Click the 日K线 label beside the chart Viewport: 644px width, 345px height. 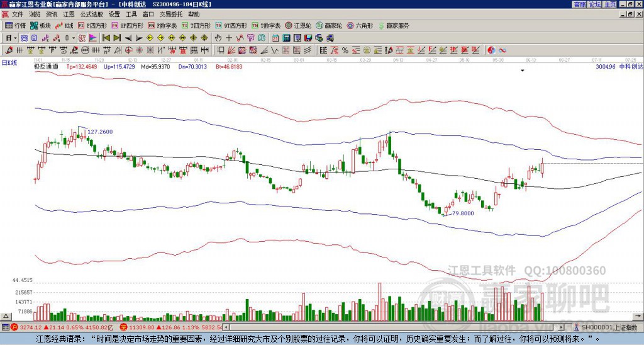pyautogui.click(x=9, y=62)
